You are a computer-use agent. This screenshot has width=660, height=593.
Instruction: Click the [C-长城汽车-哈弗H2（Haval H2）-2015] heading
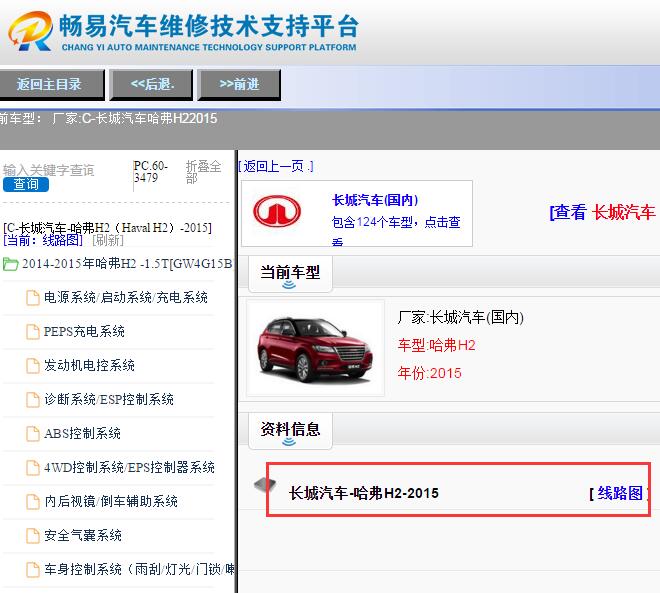107,228
